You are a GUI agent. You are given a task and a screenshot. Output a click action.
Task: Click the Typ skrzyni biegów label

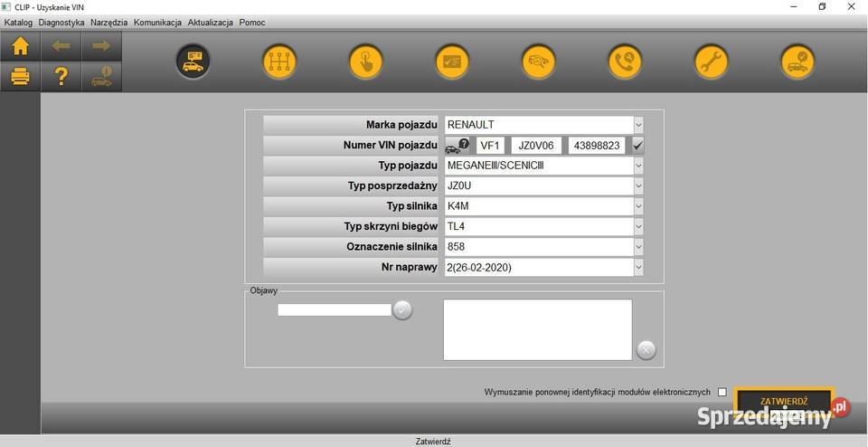(391, 226)
